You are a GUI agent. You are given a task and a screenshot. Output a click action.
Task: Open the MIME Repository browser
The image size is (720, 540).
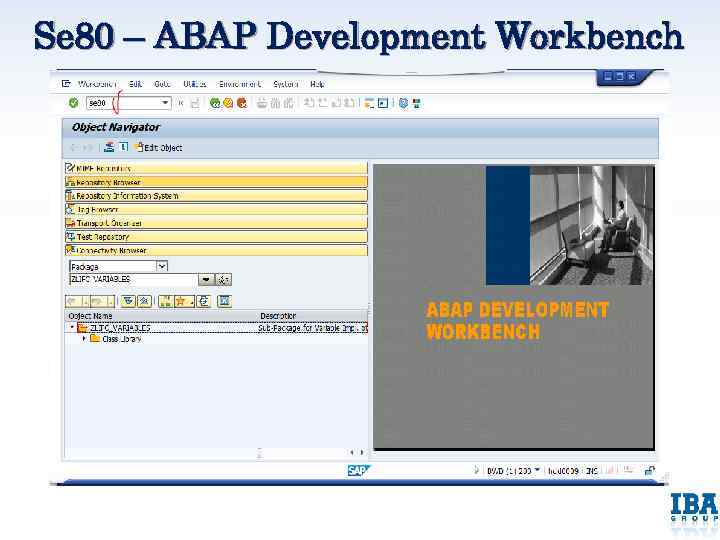216,168
